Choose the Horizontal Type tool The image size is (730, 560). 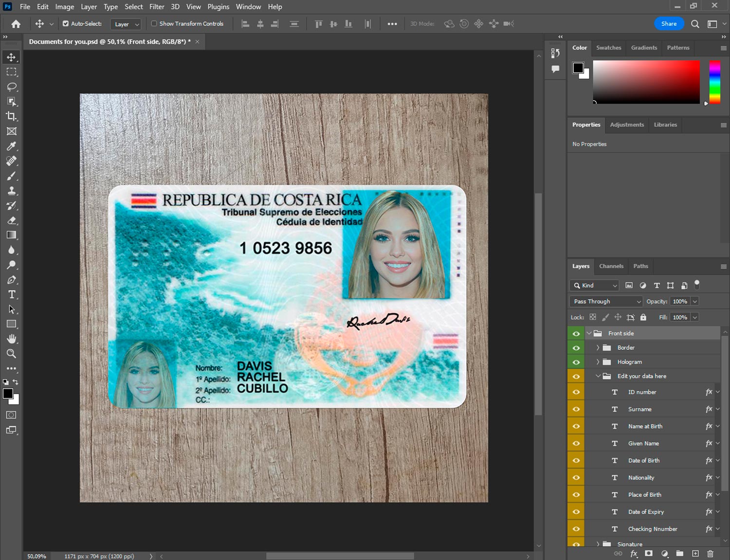point(12,294)
